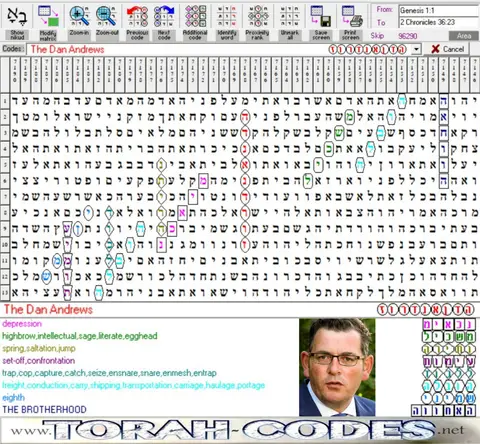Select the term 'depression' in the list
This screenshot has height=444, width=480.
coord(22,324)
